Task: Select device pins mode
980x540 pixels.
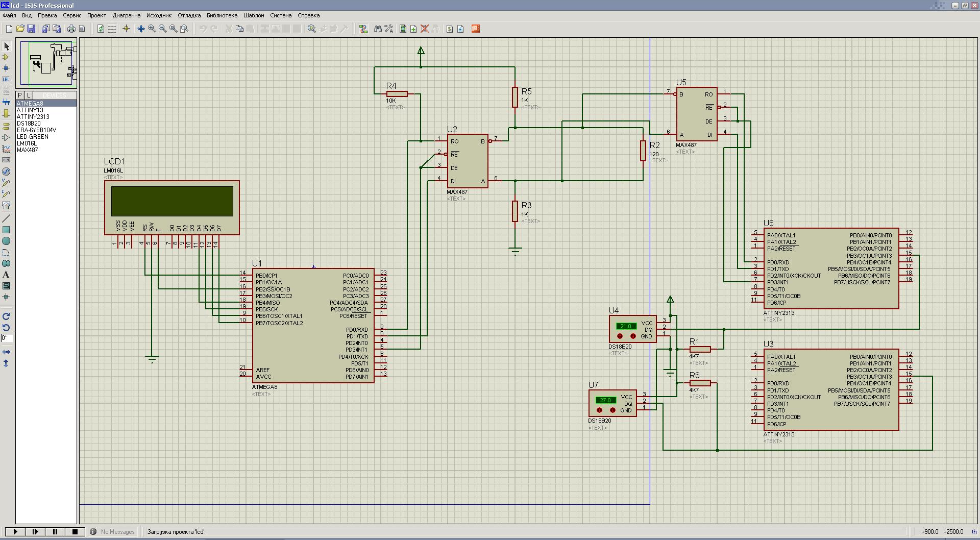Action: [6, 137]
